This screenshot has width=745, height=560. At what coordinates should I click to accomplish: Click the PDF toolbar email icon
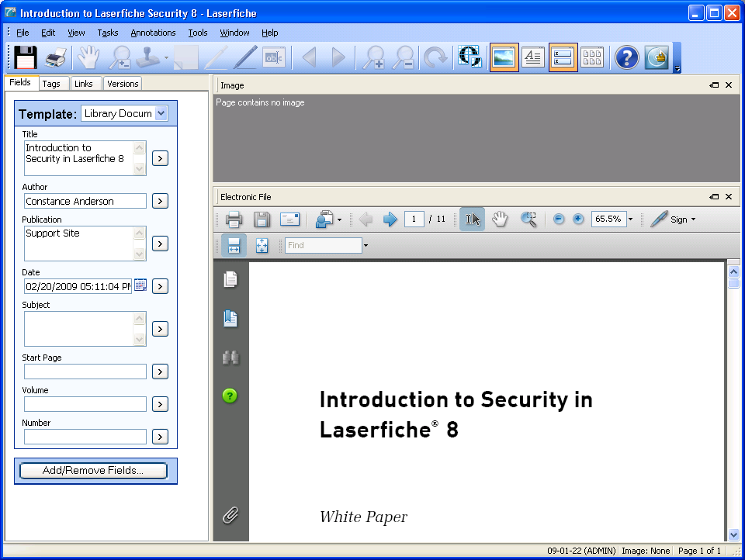click(289, 220)
